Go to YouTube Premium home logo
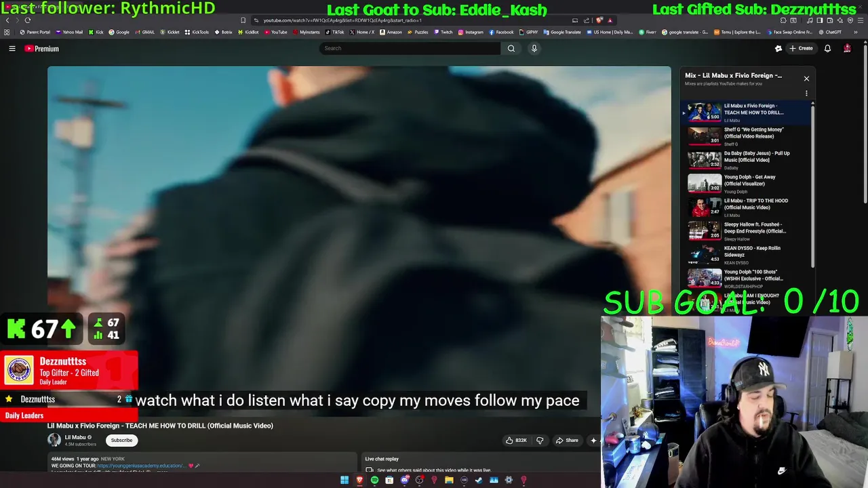Image resolution: width=868 pixels, height=488 pixels. click(x=42, y=49)
